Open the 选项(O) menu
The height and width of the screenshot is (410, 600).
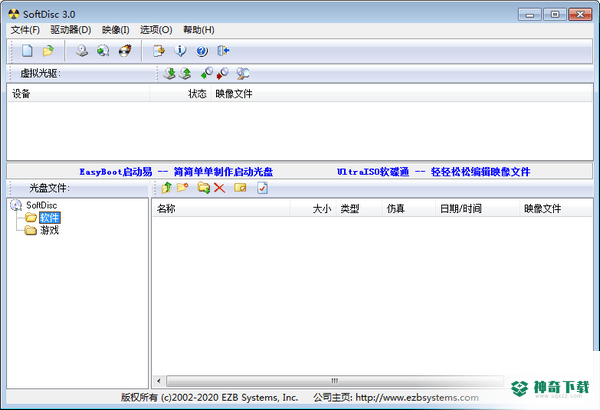coord(156,30)
